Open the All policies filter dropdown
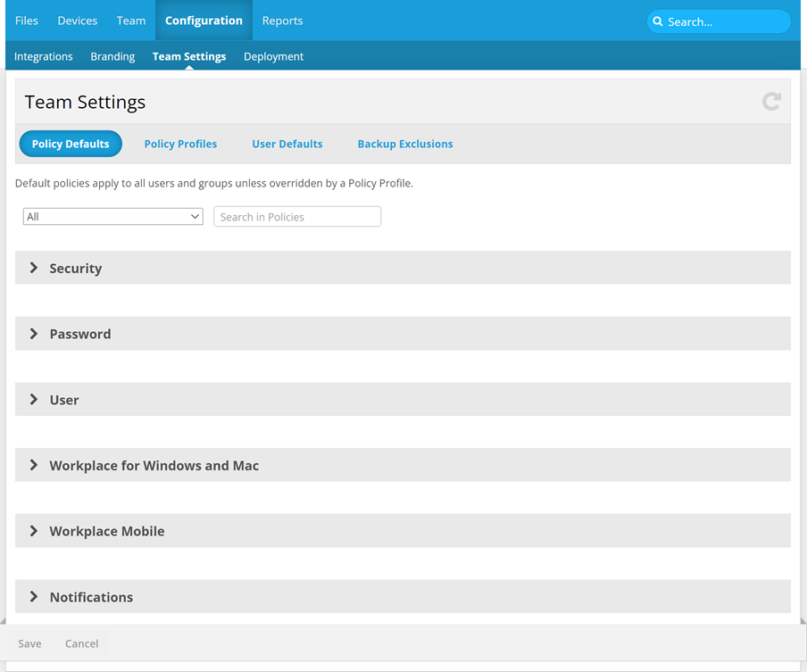 tap(112, 217)
